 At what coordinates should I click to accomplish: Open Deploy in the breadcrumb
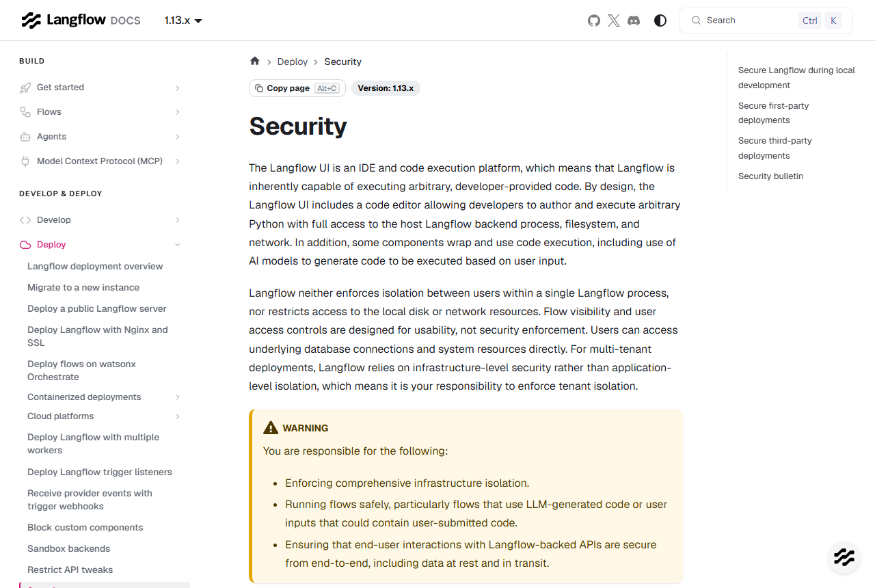[x=293, y=62]
